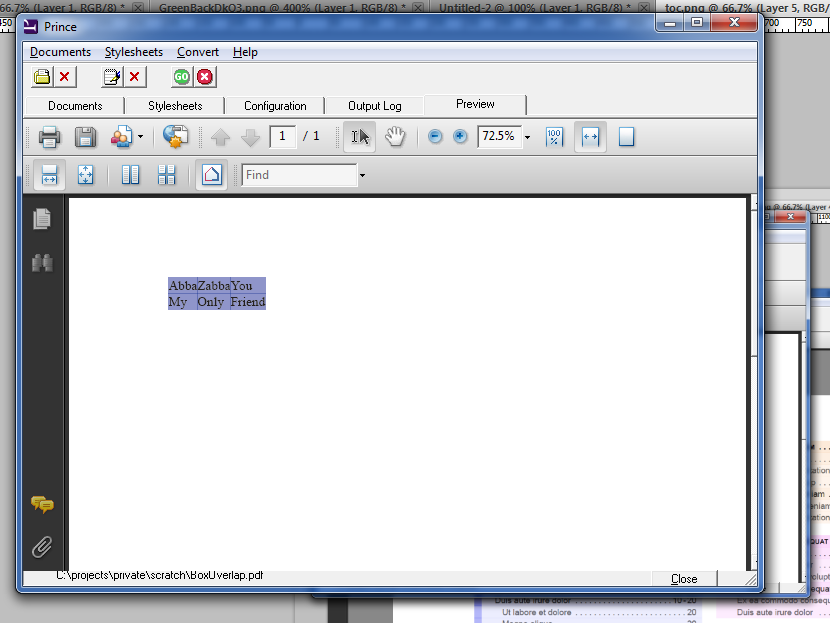Open the attachments paperclip panel
This screenshot has width=830, height=623.
42,547
